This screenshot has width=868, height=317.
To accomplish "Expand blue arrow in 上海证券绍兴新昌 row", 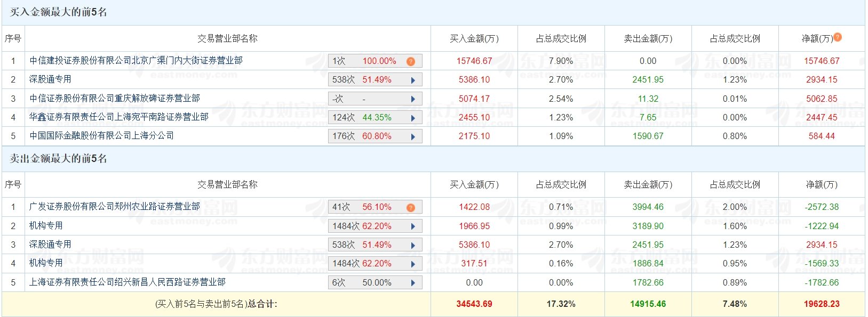I will click(413, 283).
